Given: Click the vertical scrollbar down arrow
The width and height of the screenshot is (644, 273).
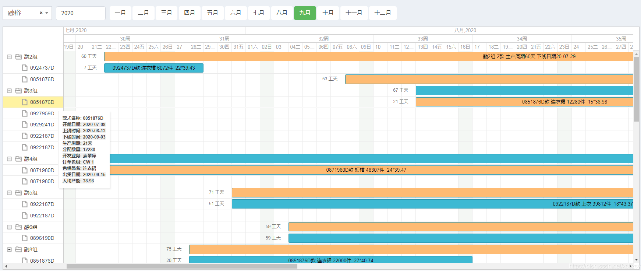Looking at the screenshot, I should click(636, 260).
